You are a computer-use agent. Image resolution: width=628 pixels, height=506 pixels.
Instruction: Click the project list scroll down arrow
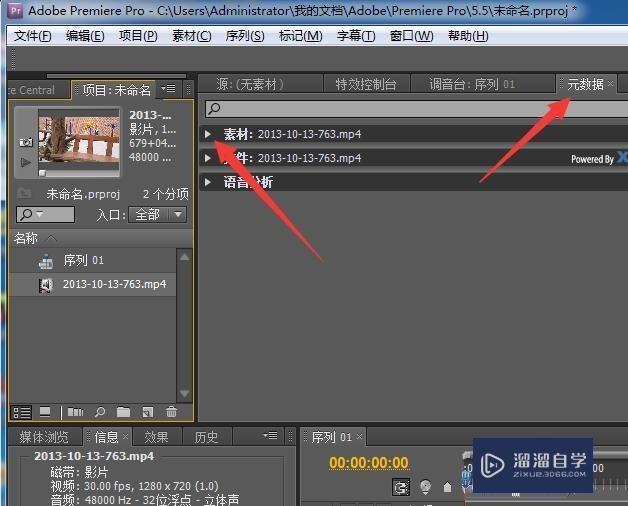184,393
